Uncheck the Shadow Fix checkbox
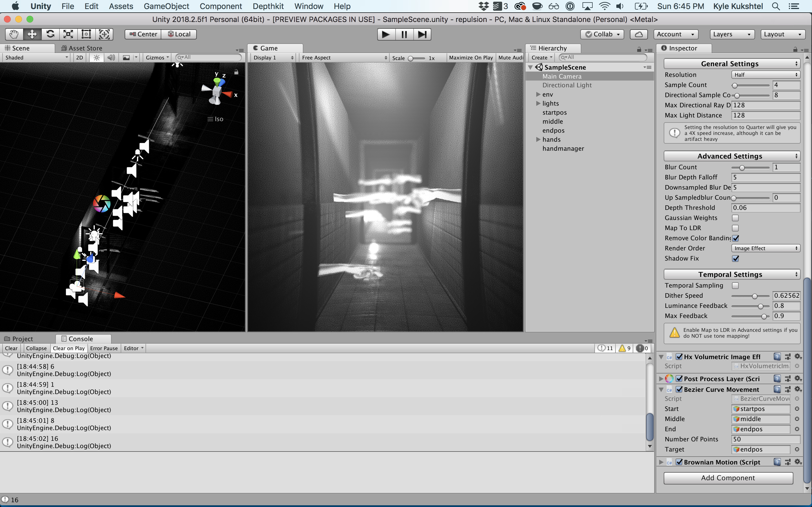The width and height of the screenshot is (812, 507). [735, 259]
